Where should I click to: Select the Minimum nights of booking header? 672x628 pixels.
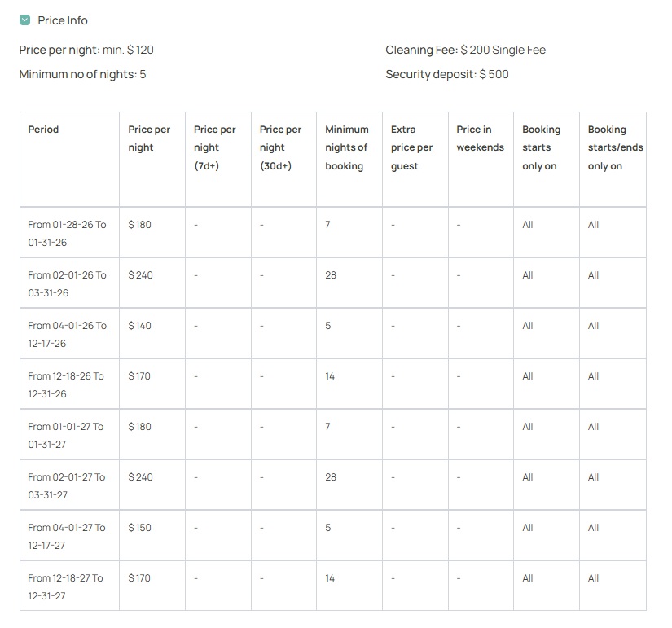point(346,147)
